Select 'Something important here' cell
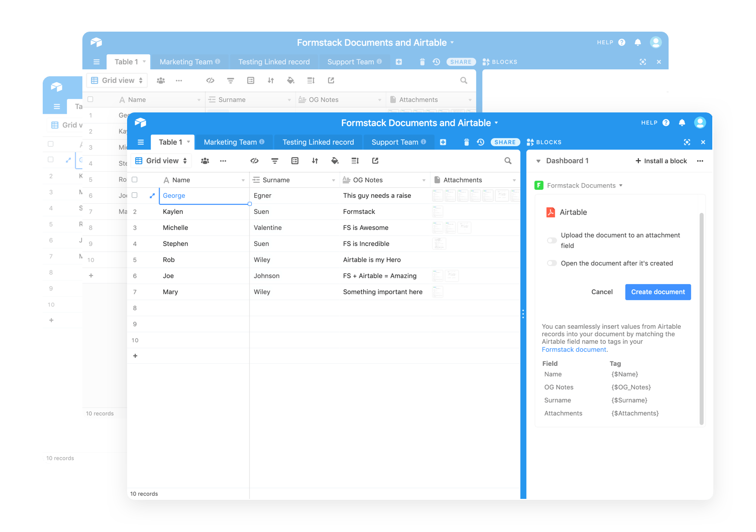Image resolution: width=756 pixels, height=532 pixels. pyautogui.click(x=385, y=292)
